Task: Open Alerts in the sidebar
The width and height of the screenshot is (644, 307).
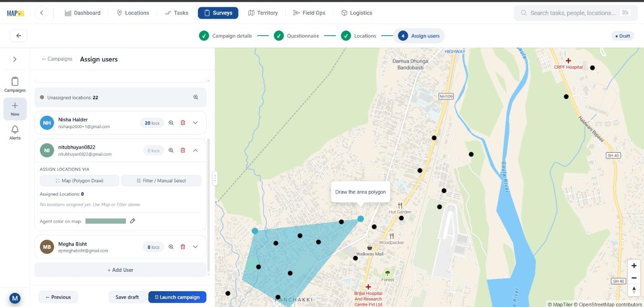Action: click(15, 133)
